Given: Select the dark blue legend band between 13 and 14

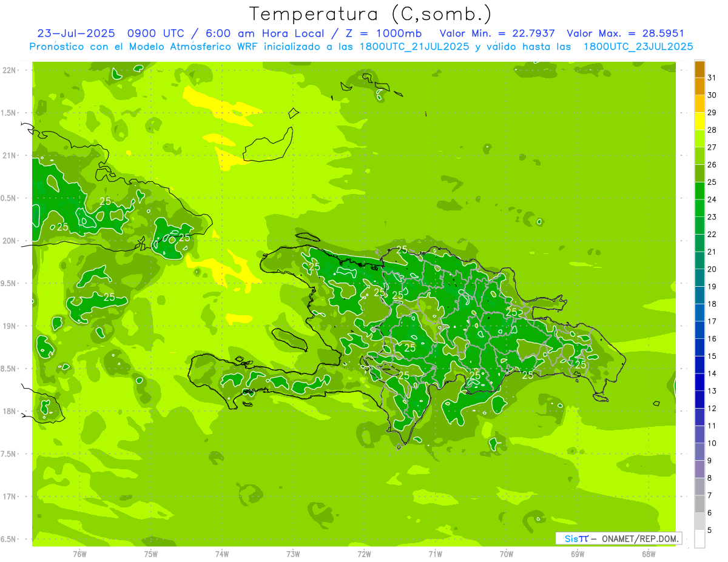Looking at the screenshot, I should (x=699, y=382).
